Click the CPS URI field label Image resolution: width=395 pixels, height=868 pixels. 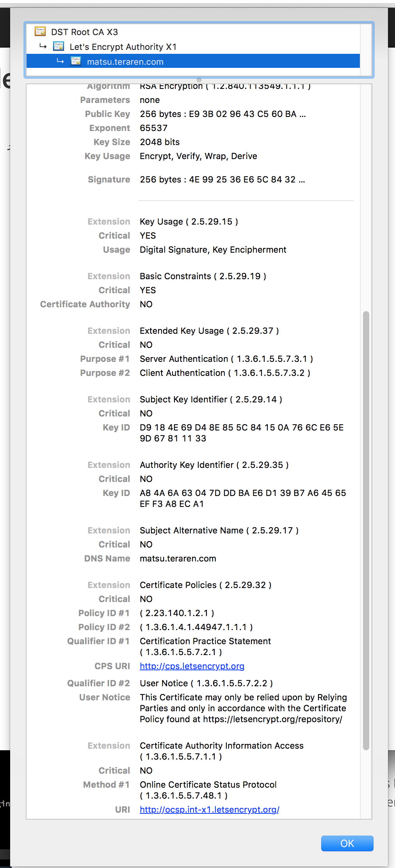click(x=112, y=666)
